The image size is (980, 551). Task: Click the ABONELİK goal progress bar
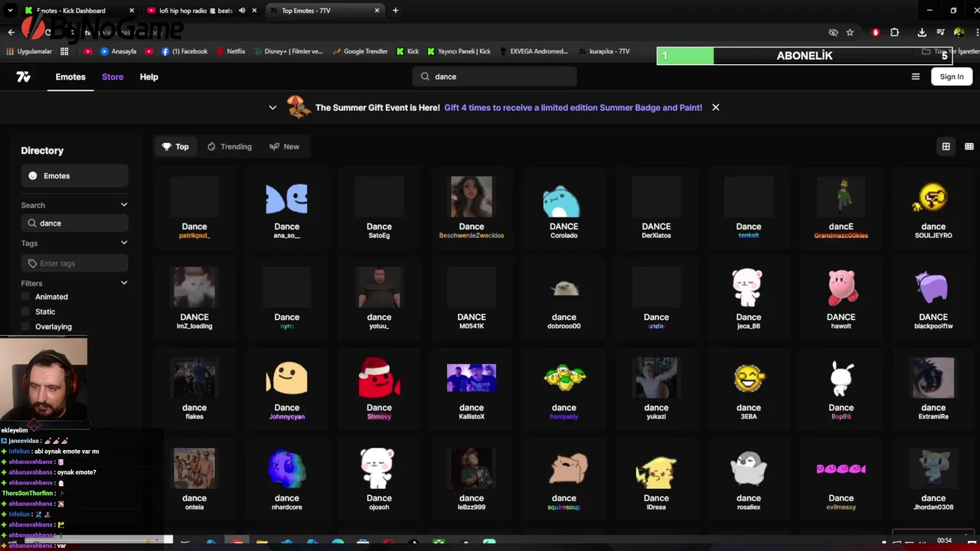click(804, 56)
